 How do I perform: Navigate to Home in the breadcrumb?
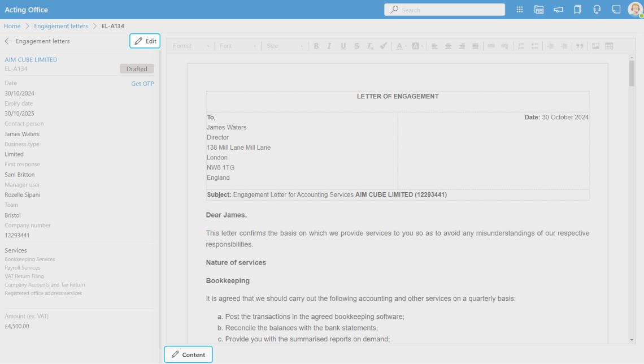click(x=12, y=26)
